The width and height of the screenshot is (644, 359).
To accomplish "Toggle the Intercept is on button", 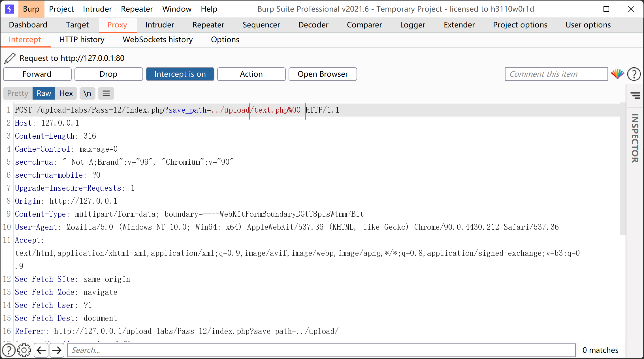I will (x=180, y=74).
